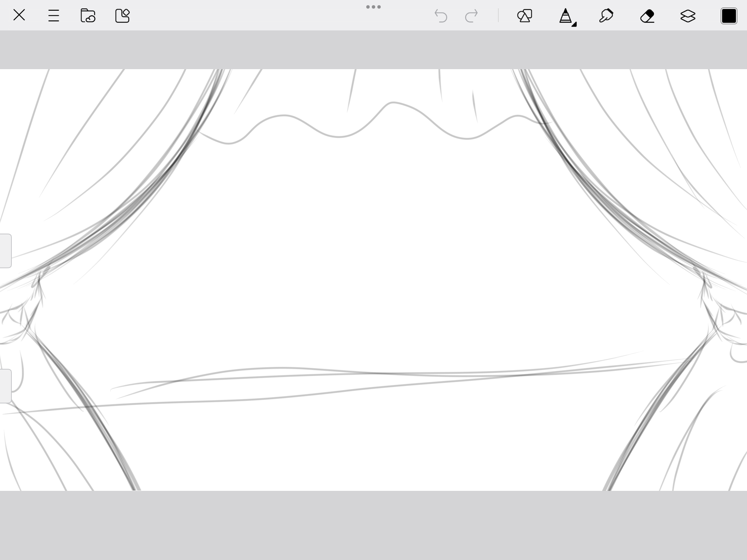747x560 pixels.
Task: Tap the wavy valance line on the canvas
Action: 338,137
